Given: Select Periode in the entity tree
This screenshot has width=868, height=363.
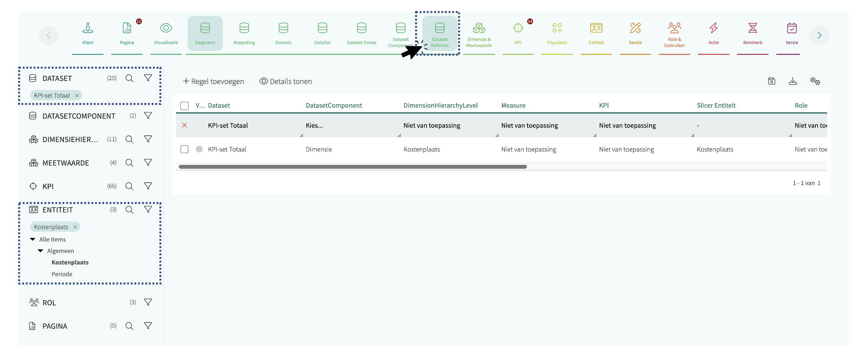Looking at the screenshot, I should click(62, 274).
